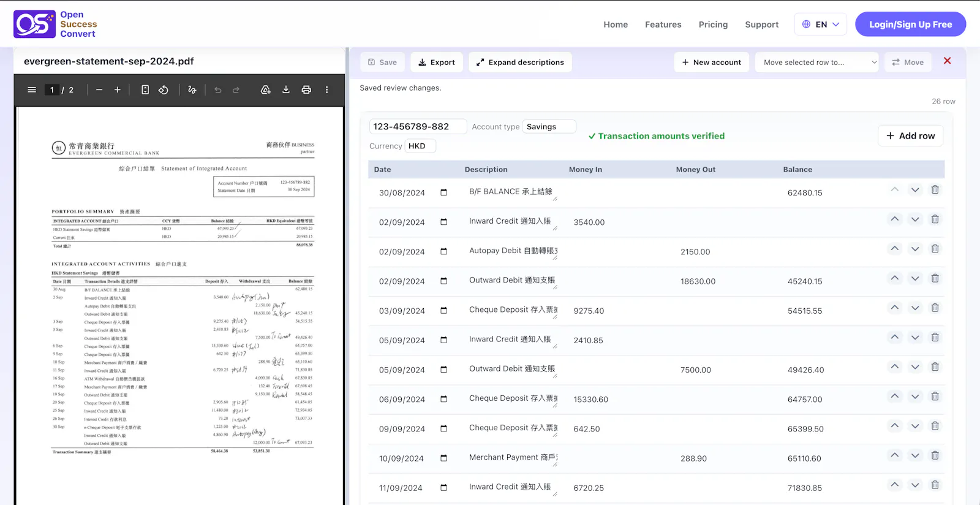Viewport: 980px width, 505px height.
Task: Move the B/F BALANCE row down
Action: tap(915, 190)
